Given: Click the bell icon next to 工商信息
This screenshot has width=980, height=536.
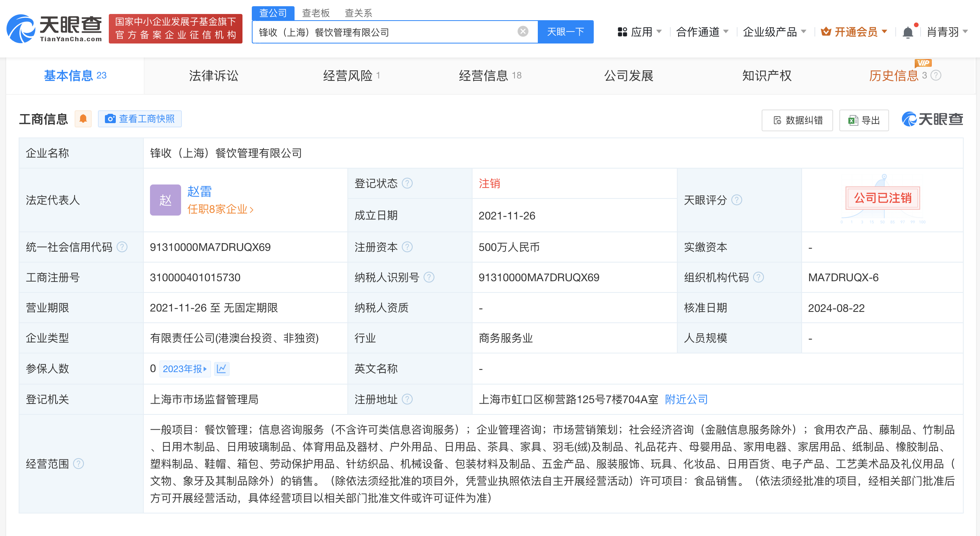Looking at the screenshot, I should [x=83, y=119].
